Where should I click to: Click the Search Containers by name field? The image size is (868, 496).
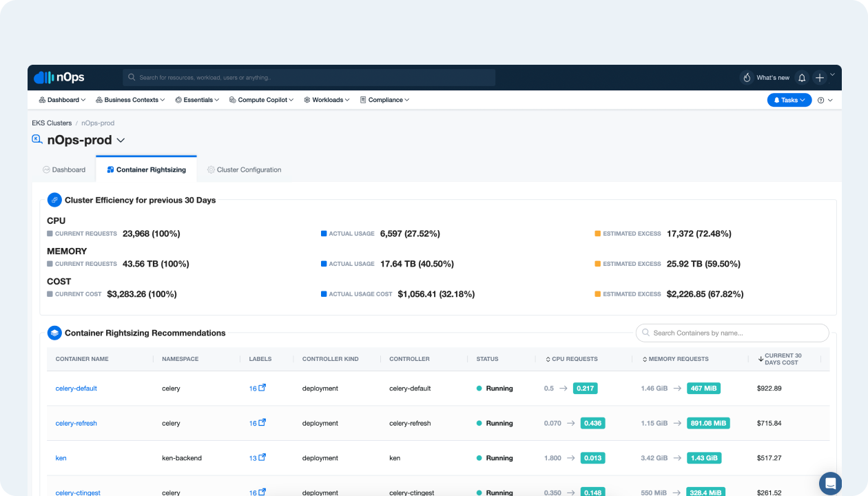pyautogui.click(x=732, y=333)
